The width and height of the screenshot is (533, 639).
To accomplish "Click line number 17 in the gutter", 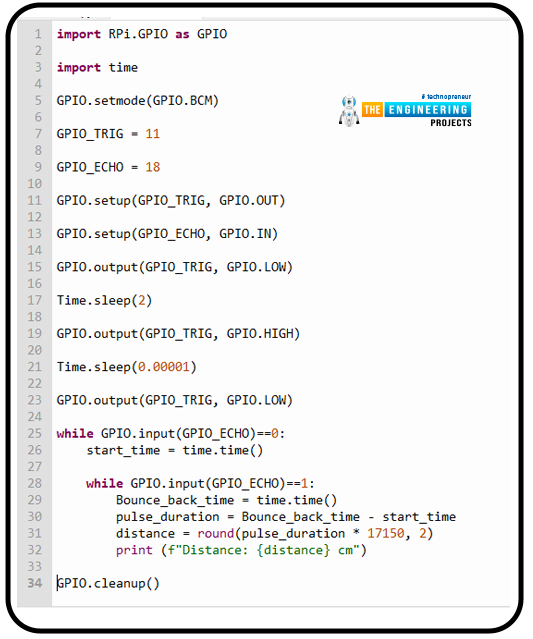I will click(x=35, y=300).
